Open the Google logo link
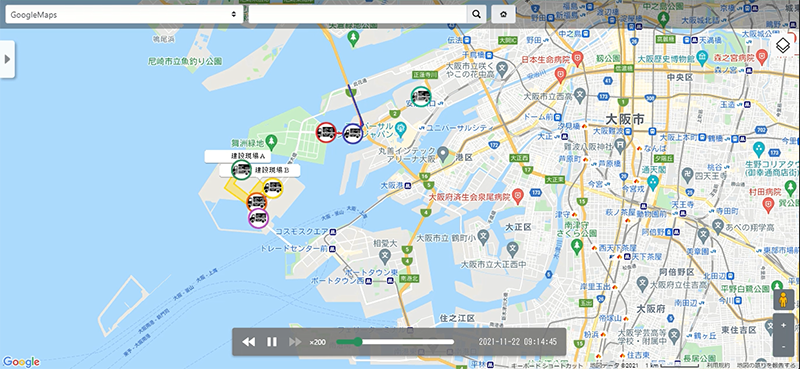Screen dimensions: 800x369 [21, 361]
